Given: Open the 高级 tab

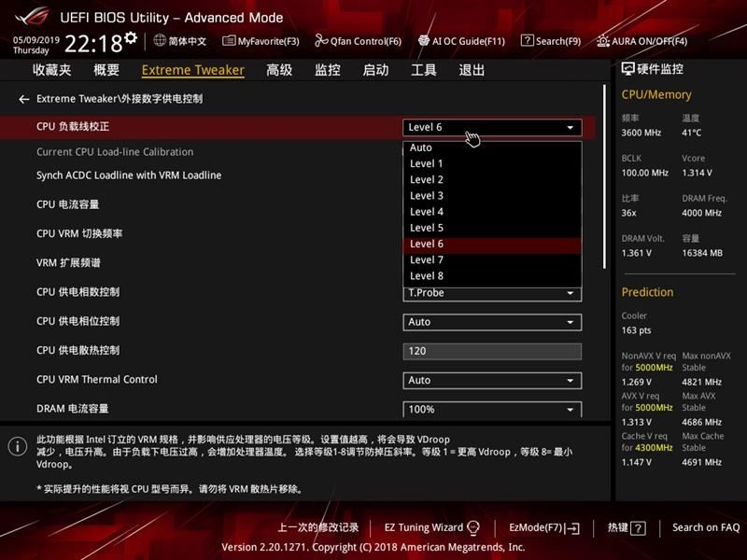Looking at the screenshot, I should coord(279,70).
